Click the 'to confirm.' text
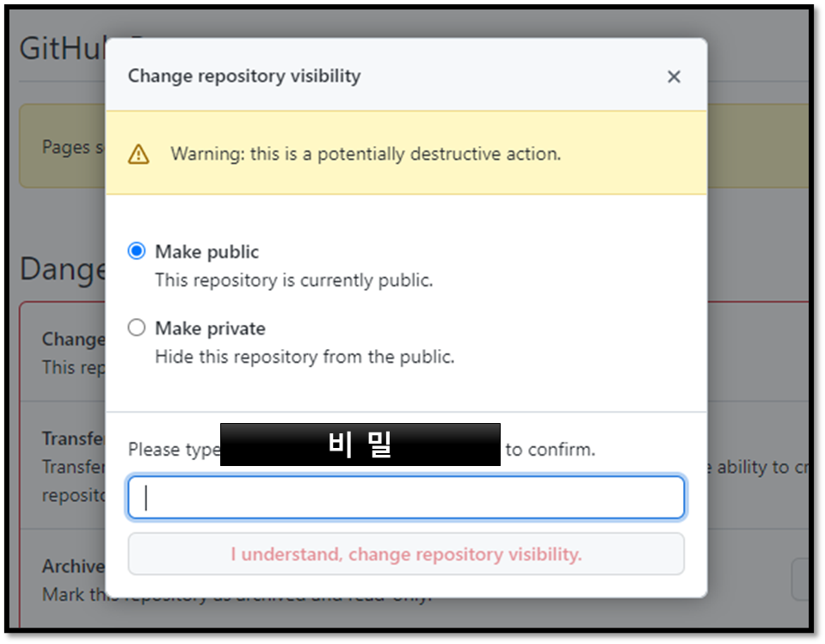Image resolution: width=825 pixels, height=644 pixels. (x=551, y=450)
